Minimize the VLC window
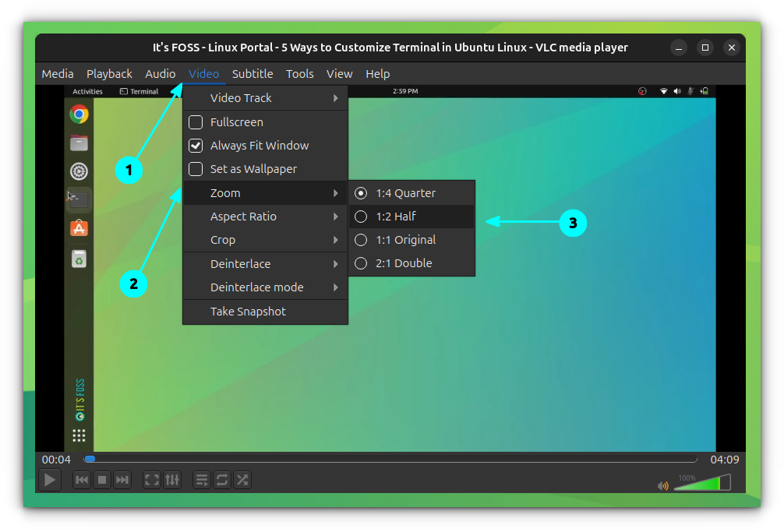Viewport: 784px width, 532px height. [679, 48]
